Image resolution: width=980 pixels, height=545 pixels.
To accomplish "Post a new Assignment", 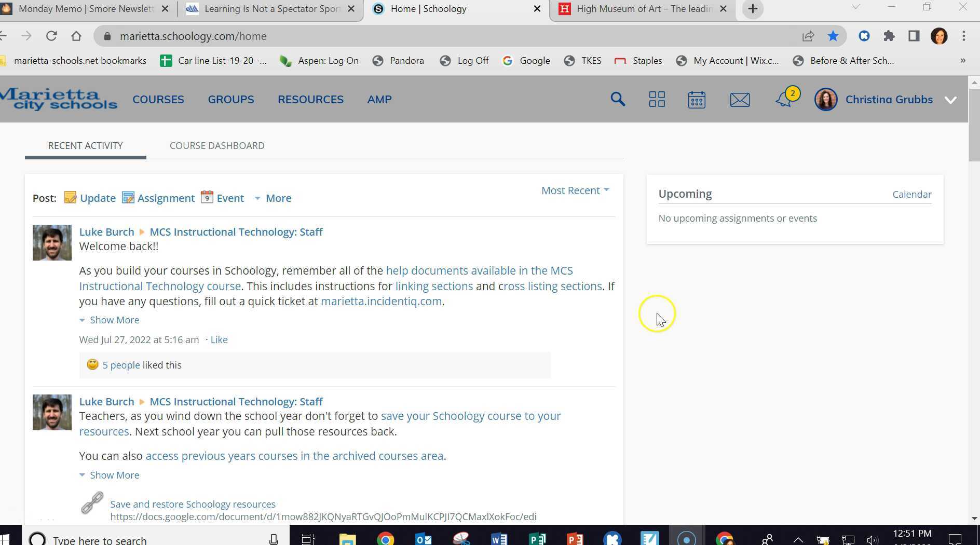I will pos(158,198).
